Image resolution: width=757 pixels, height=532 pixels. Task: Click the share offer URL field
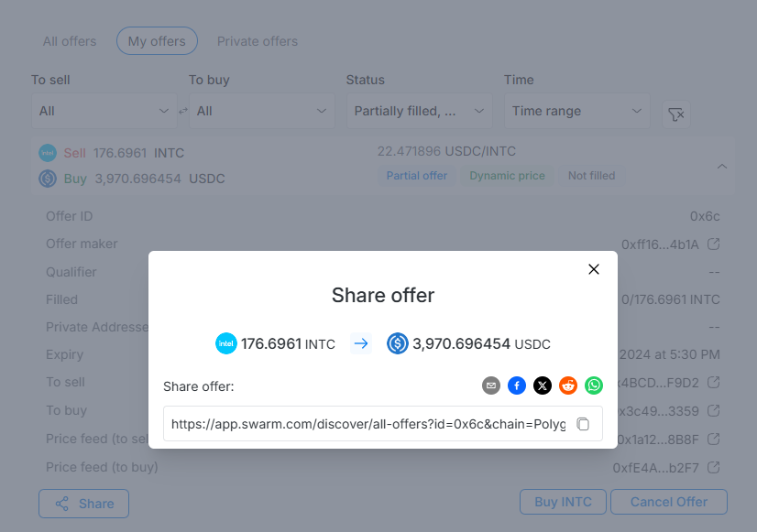pos(368,425)
